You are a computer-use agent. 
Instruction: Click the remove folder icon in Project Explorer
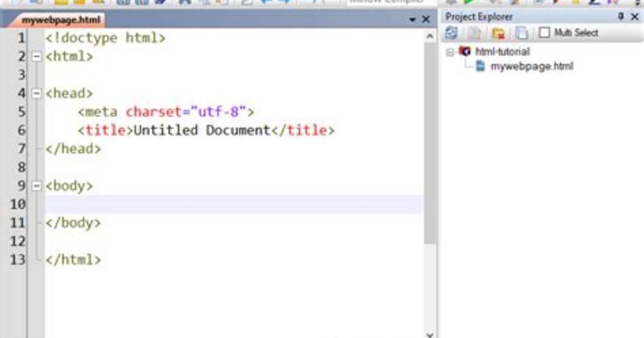pos(498,33)
